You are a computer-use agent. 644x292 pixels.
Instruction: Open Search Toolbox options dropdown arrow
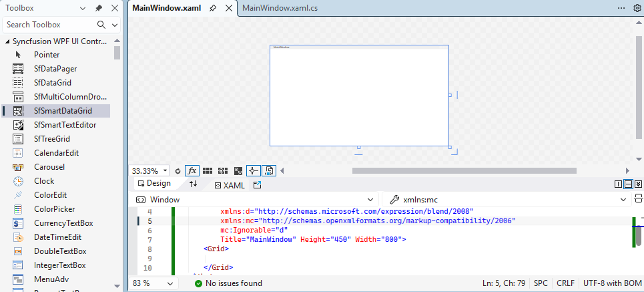115,25
